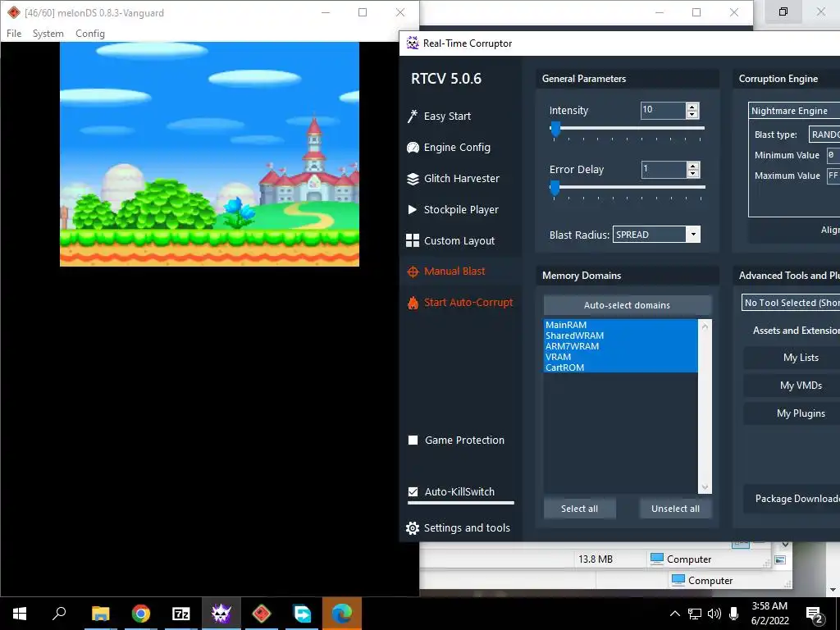This screenshot has height=630, width=840.
Task: Increase Intensity with up arrow
Action: pyautogui.click(x=692, y=107)
